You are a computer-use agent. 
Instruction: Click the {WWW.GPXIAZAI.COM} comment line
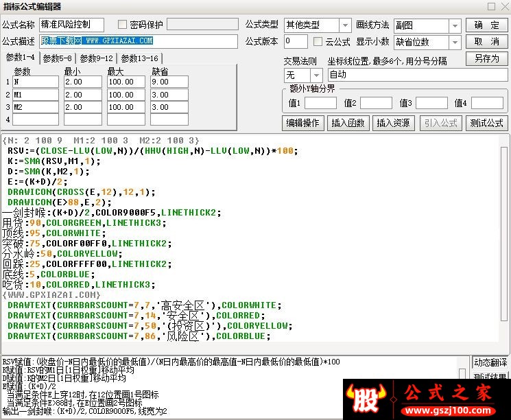51,295
